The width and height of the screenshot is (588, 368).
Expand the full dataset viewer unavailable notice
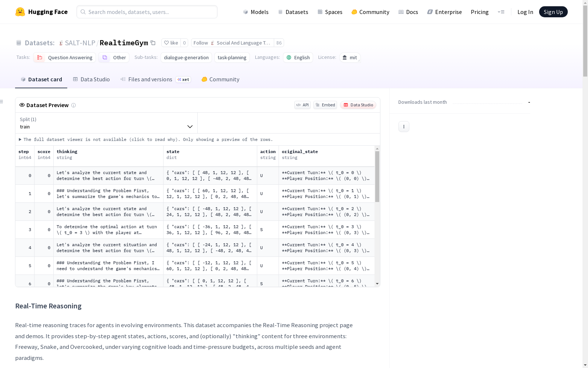click(x=146, y=139)
